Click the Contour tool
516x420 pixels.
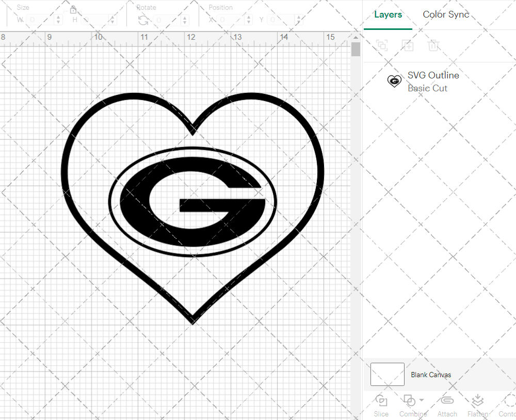click(507, 406)
